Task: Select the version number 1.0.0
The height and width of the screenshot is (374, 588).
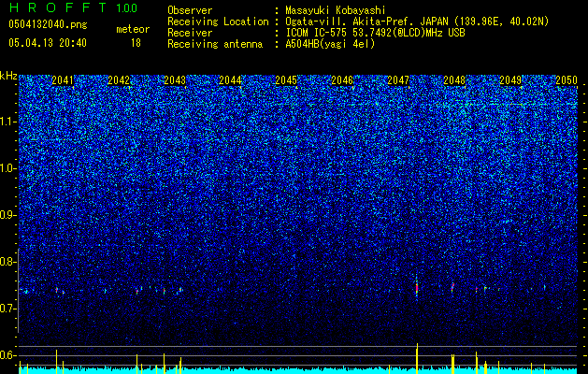Action: (126, 7)
